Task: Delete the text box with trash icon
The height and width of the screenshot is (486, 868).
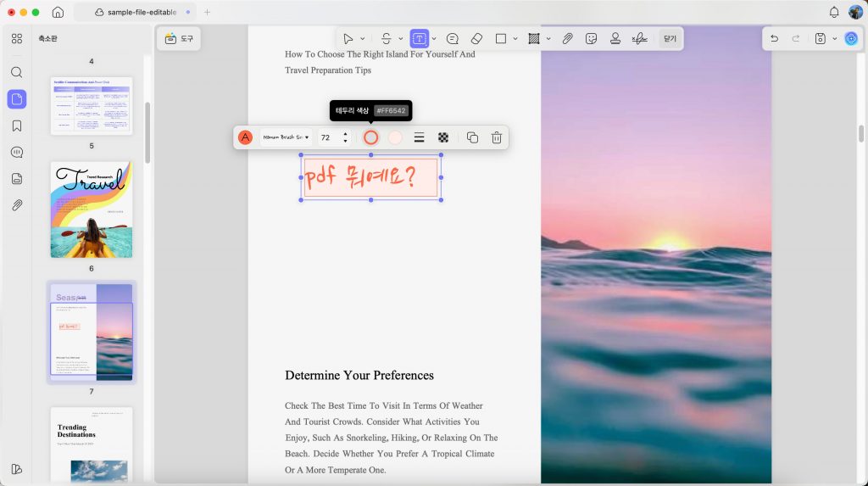Action: tap(497, 137)
